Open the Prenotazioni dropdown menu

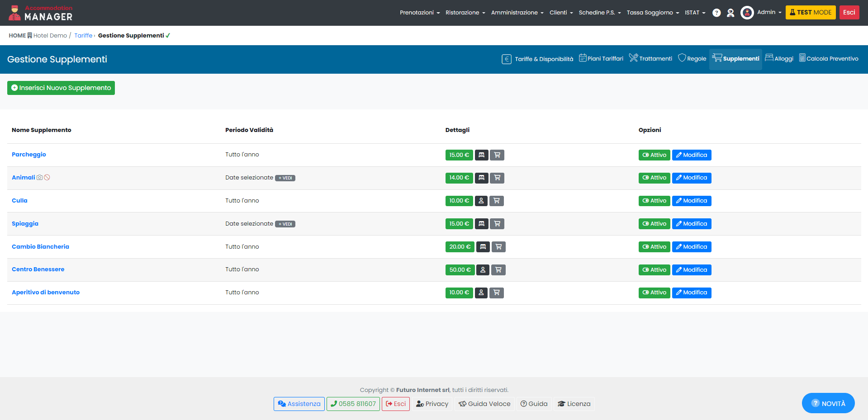419,13
